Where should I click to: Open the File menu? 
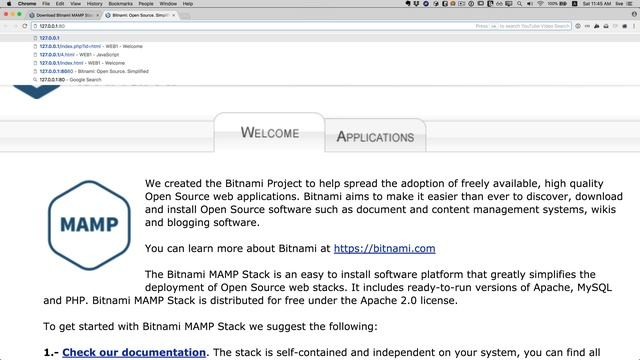46,3
